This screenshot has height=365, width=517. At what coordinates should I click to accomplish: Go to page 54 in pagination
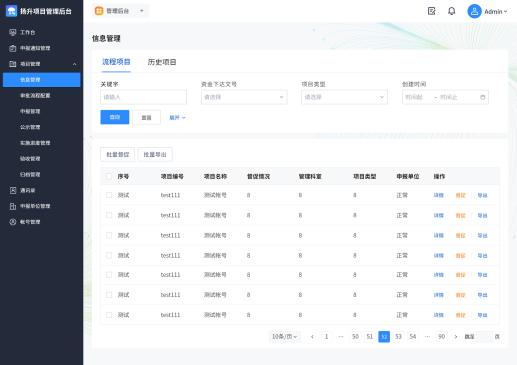click(413, 337)
